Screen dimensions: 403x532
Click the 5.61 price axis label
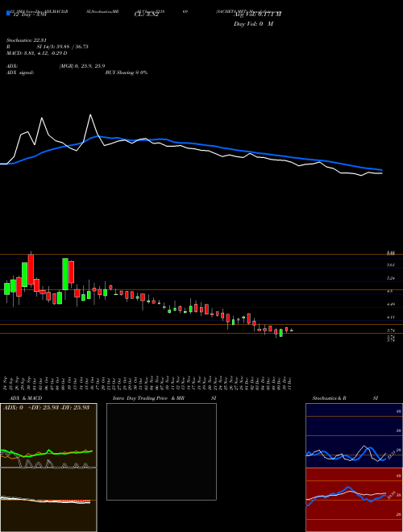pos(391,265)
